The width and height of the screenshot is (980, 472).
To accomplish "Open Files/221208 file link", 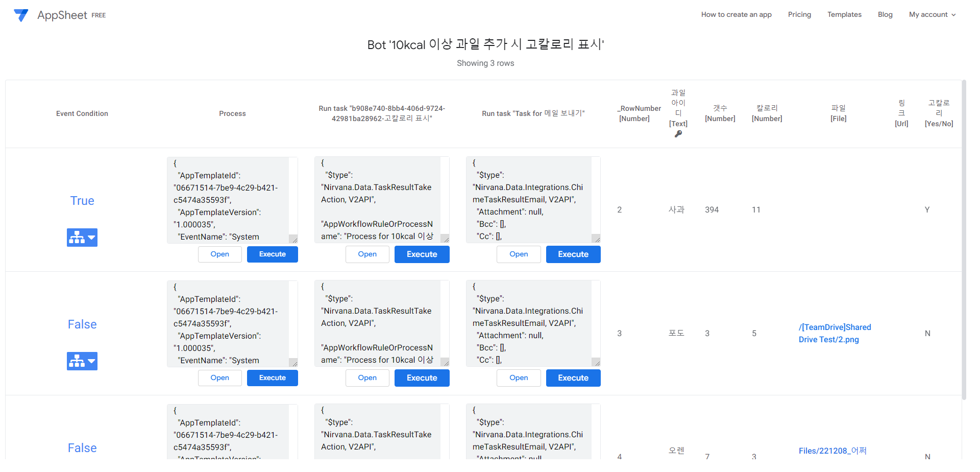I will point(832,451).
